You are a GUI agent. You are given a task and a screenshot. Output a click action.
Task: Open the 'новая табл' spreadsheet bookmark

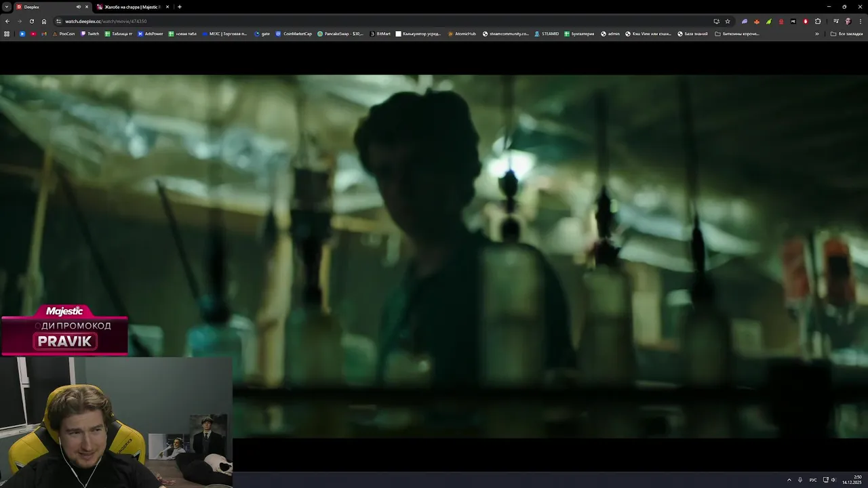click(x=183, y=33)
